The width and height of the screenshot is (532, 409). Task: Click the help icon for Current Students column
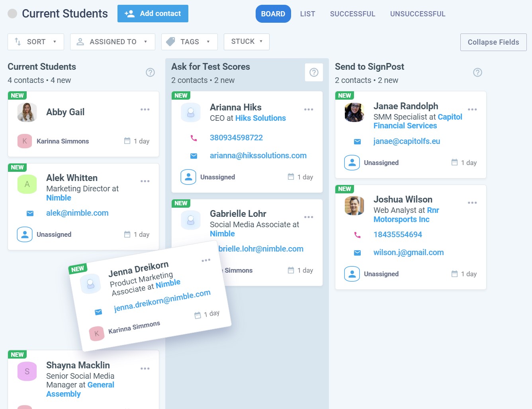tap(150, 72)
